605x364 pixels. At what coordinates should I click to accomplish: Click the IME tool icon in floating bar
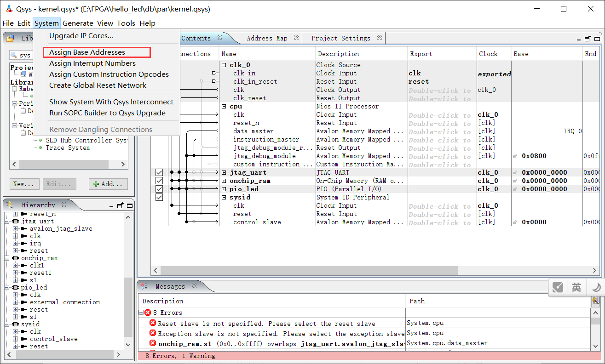click(558, 287)
